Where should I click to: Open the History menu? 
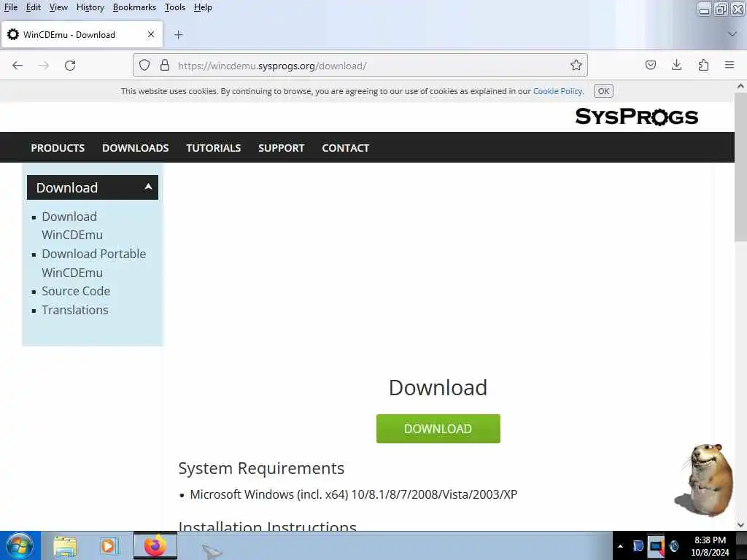[x=90, y=7]
